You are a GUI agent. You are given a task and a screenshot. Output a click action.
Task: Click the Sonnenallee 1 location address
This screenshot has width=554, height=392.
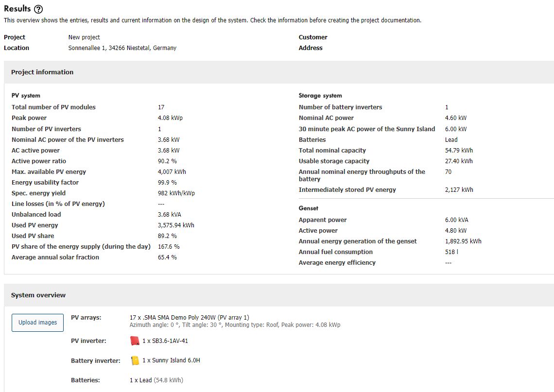122,48
